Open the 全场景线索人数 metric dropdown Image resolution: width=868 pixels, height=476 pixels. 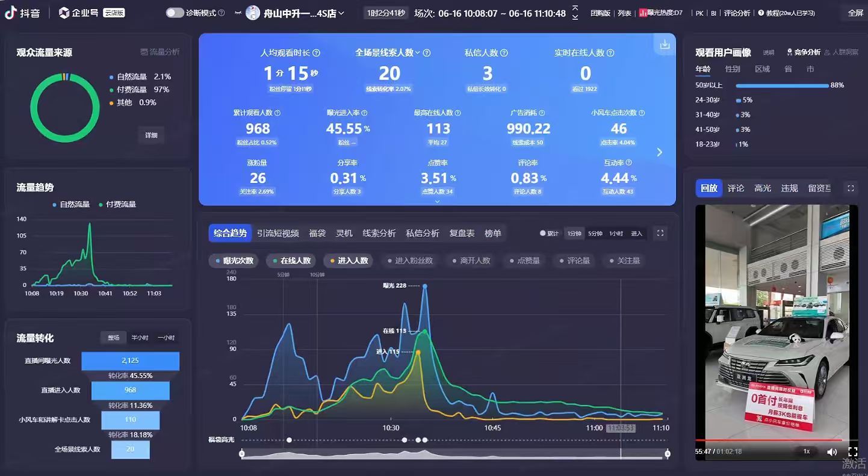[388, 53]
